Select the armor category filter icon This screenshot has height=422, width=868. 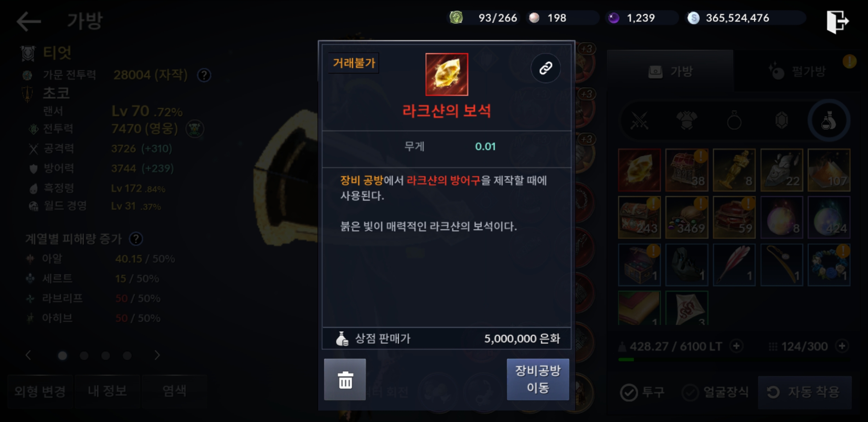[687, 121]
